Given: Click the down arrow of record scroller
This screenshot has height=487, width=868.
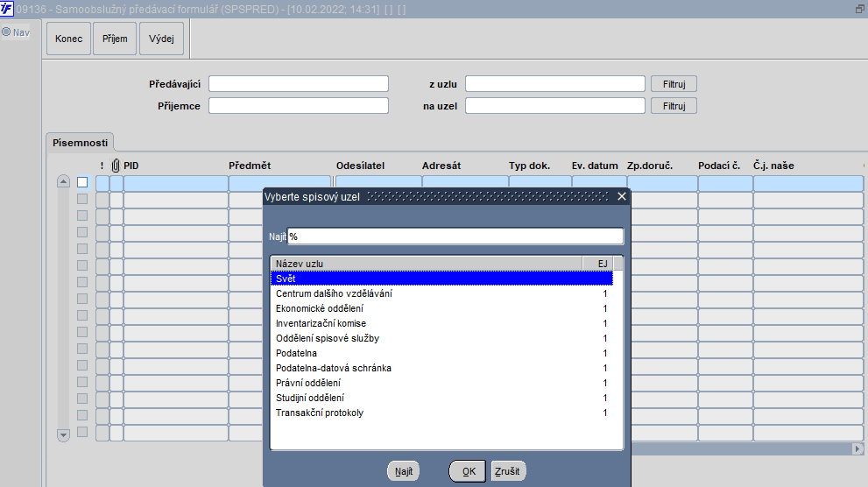Looking at the screenshot, I should 64,435.
